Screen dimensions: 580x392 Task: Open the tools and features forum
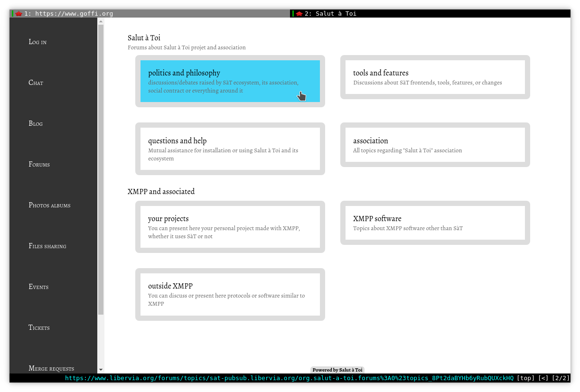click(435, 77)
